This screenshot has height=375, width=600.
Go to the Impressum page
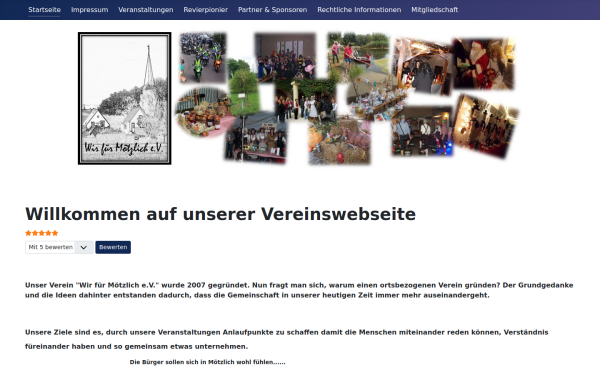pos(90,10)
